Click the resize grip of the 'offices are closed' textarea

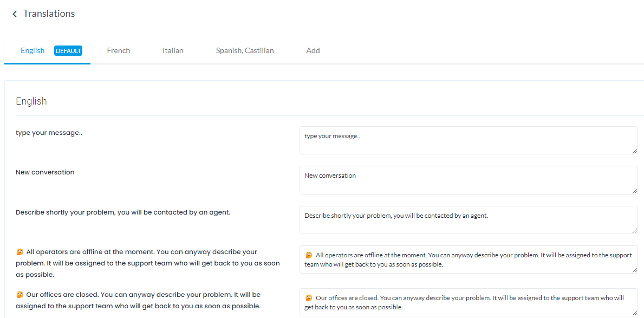pos(634,313)
